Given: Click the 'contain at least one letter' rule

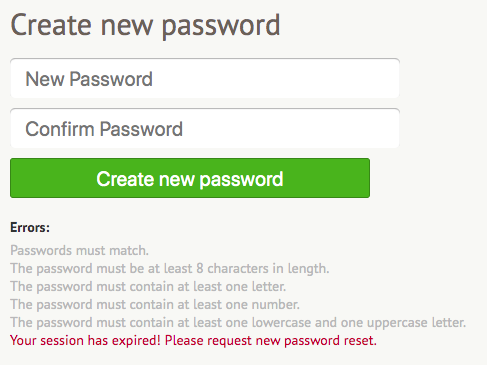Looking at the screenshot, I should click(x=148, y=287).
